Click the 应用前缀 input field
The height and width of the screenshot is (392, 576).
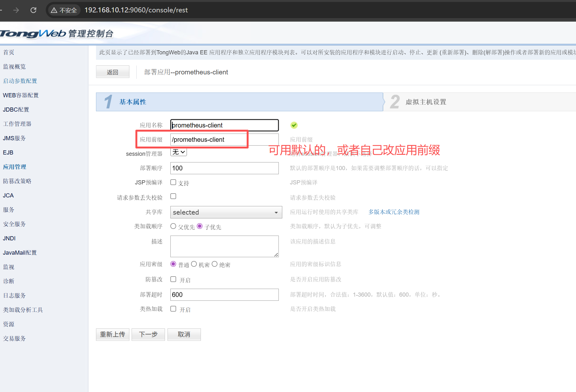[224, 140]
